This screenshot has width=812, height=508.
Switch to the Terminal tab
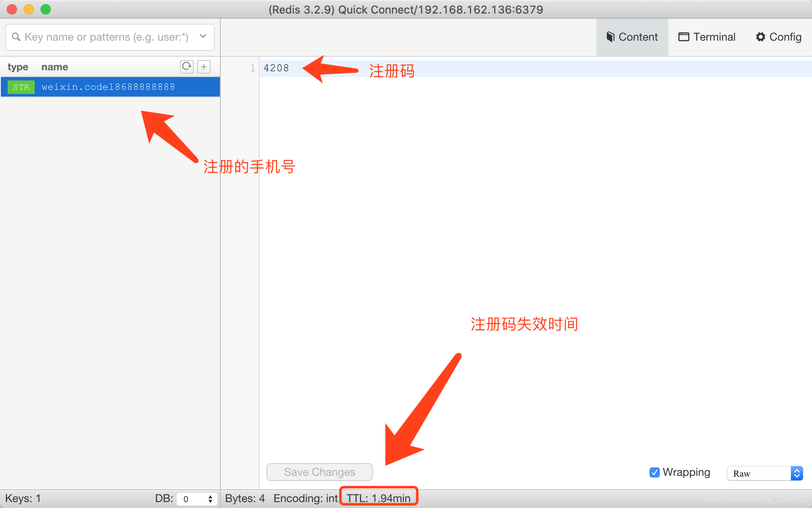tap(706, 37)
